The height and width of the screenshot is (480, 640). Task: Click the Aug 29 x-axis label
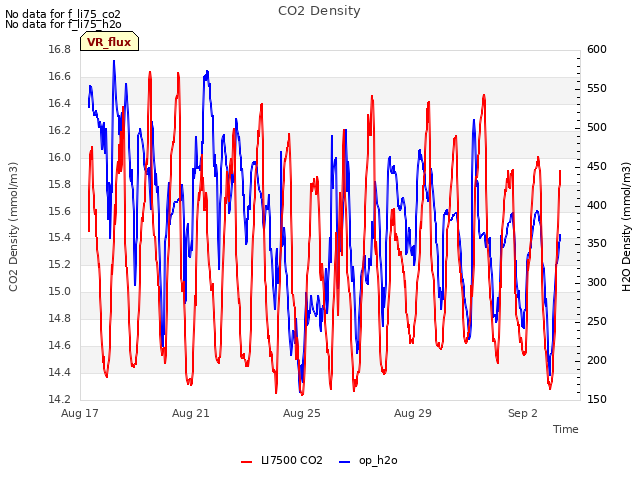tap(413, 413)
